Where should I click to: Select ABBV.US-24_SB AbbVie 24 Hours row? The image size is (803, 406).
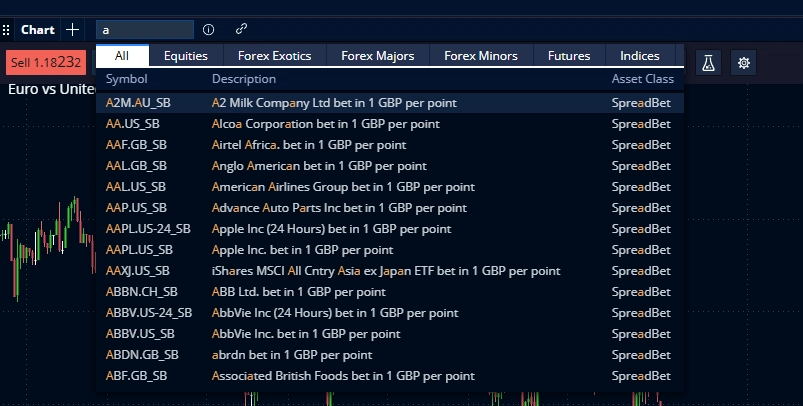click(390, 313)
